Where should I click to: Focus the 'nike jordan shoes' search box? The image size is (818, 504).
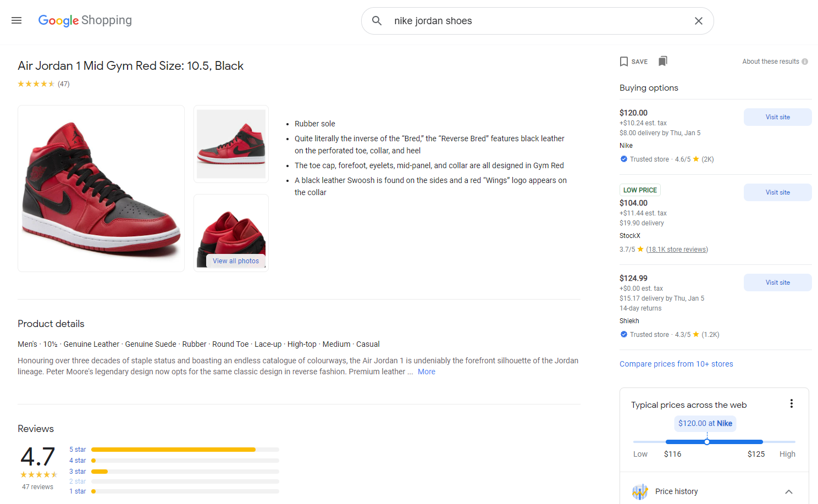coord(539,21)
